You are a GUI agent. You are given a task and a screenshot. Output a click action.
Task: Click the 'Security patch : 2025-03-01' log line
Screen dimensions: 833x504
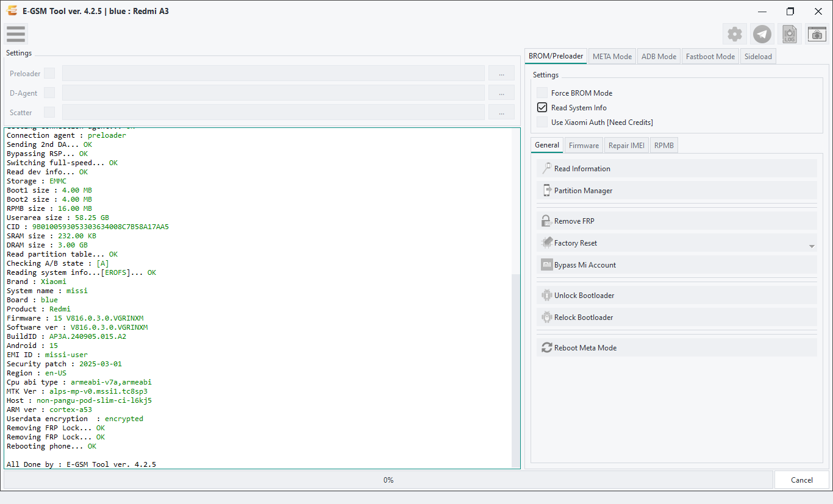coord(64,364)
